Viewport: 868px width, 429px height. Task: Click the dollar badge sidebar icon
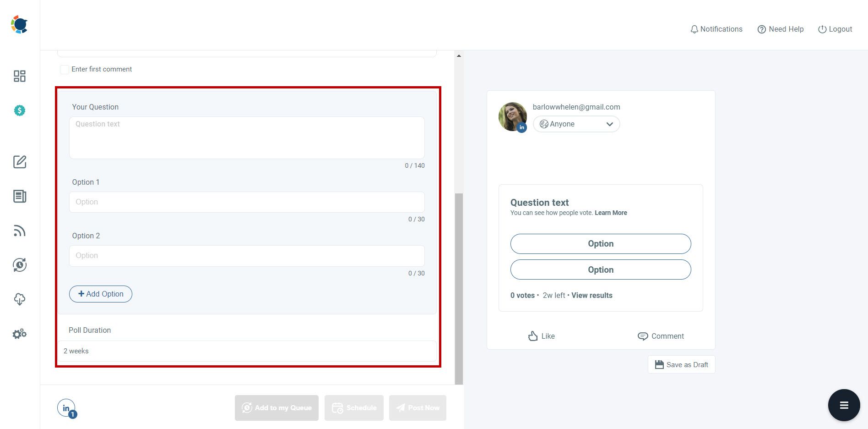pos(19,110)
